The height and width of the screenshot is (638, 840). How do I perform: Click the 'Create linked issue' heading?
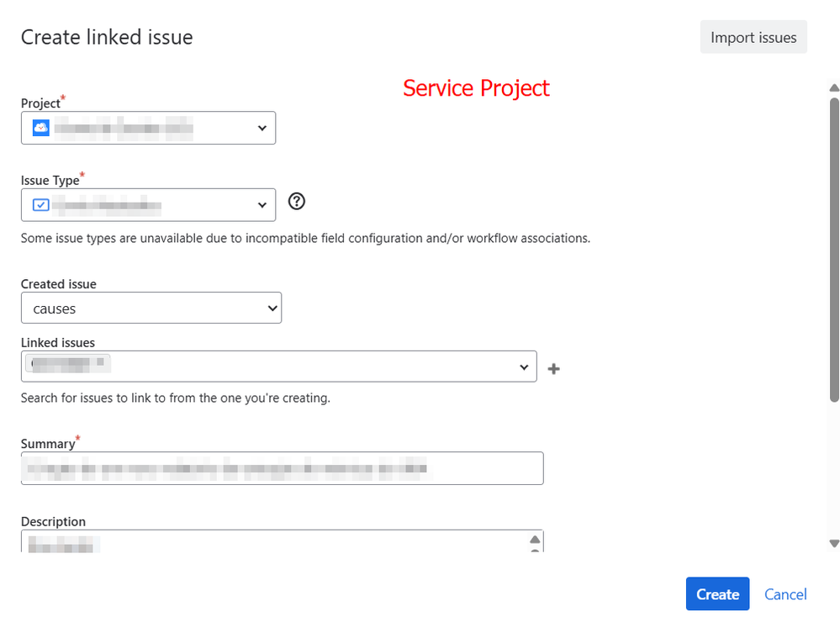107,37
